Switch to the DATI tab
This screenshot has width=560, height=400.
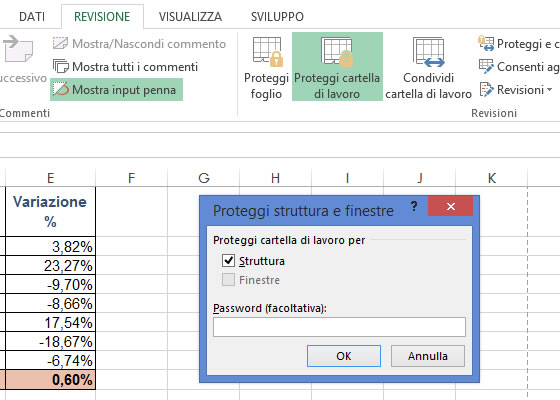(x=32, y=17)
